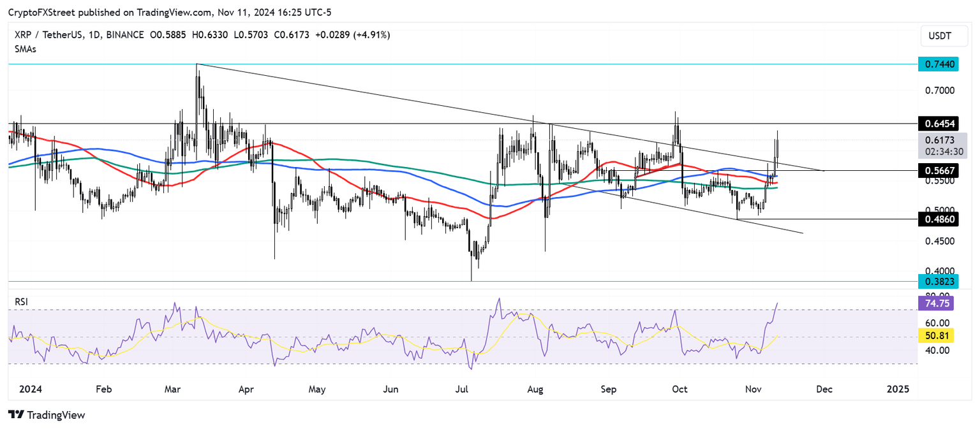The height and width of the screenshot is (429, 980).
Task: Click the SMAs indicator legend
Action: point(25,49)
